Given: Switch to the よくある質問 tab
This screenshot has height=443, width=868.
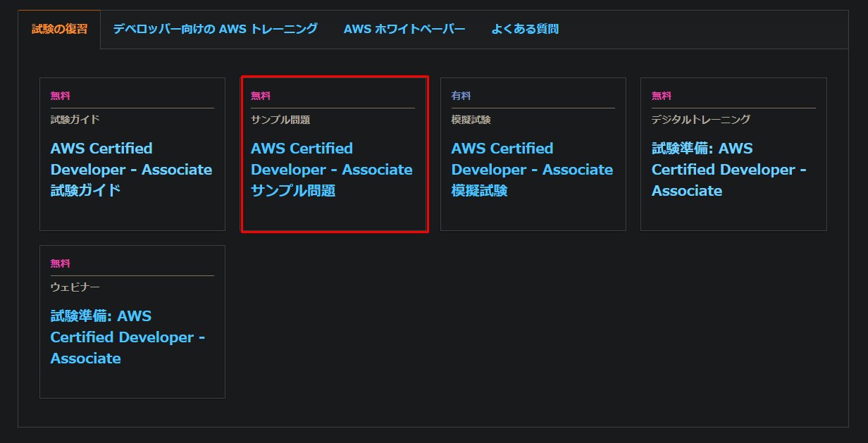Looking at the screenshot, I should click(525, 29).
